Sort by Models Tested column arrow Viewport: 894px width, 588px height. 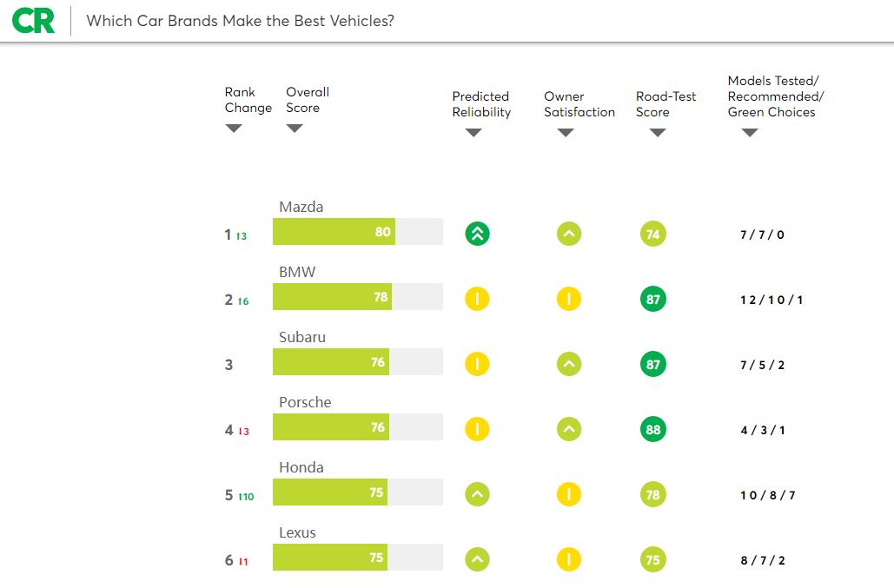click(750, 133)
